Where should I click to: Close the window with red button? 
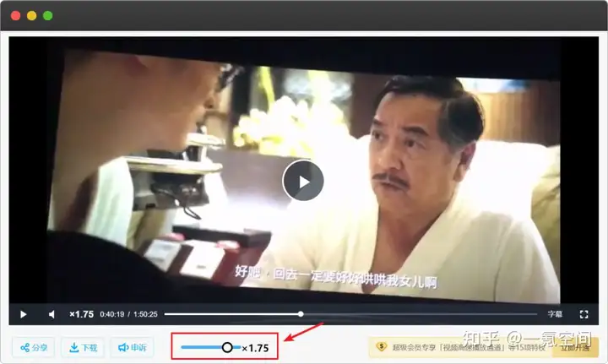point(16,15)
